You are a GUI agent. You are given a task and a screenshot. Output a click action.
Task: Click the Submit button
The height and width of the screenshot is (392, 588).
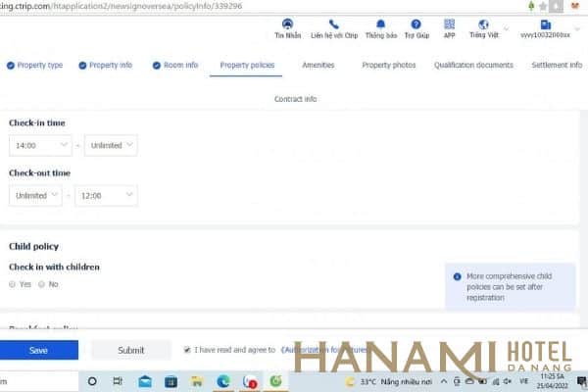[130, 350]
